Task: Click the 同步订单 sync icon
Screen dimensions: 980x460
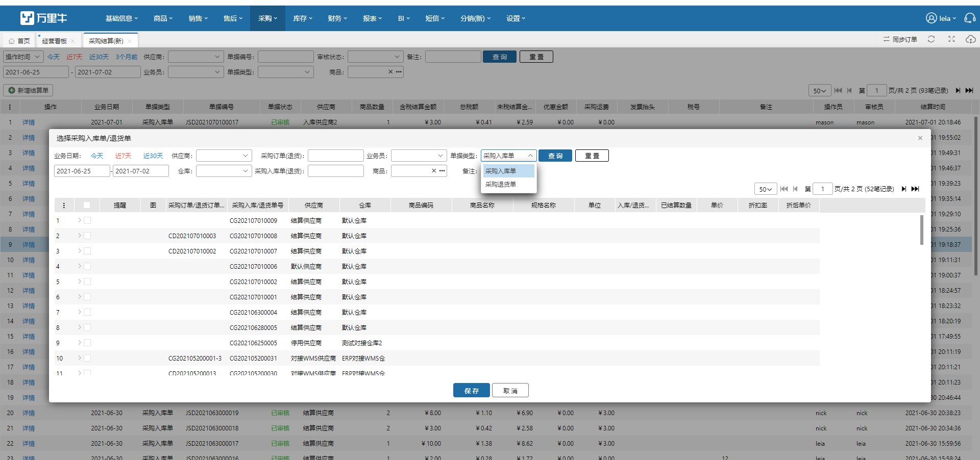Action: (887, 39)
